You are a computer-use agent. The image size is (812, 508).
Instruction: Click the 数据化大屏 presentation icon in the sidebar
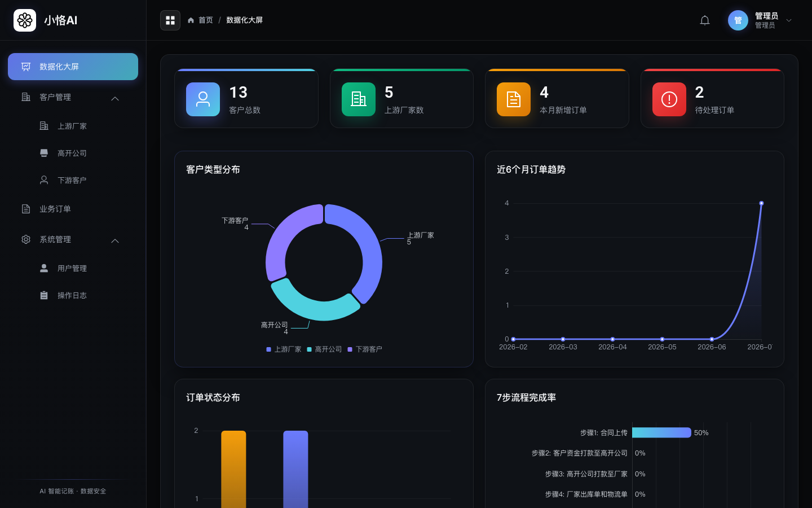pos(26,67)
